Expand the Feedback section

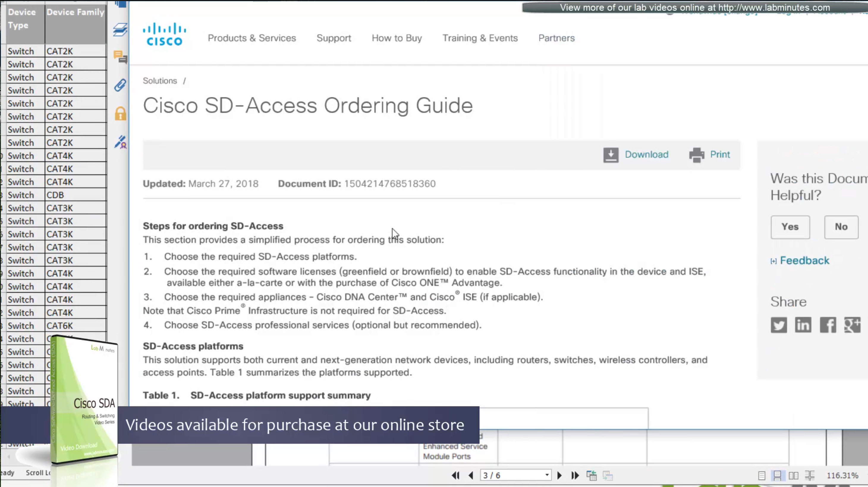[x=804, y=260]
